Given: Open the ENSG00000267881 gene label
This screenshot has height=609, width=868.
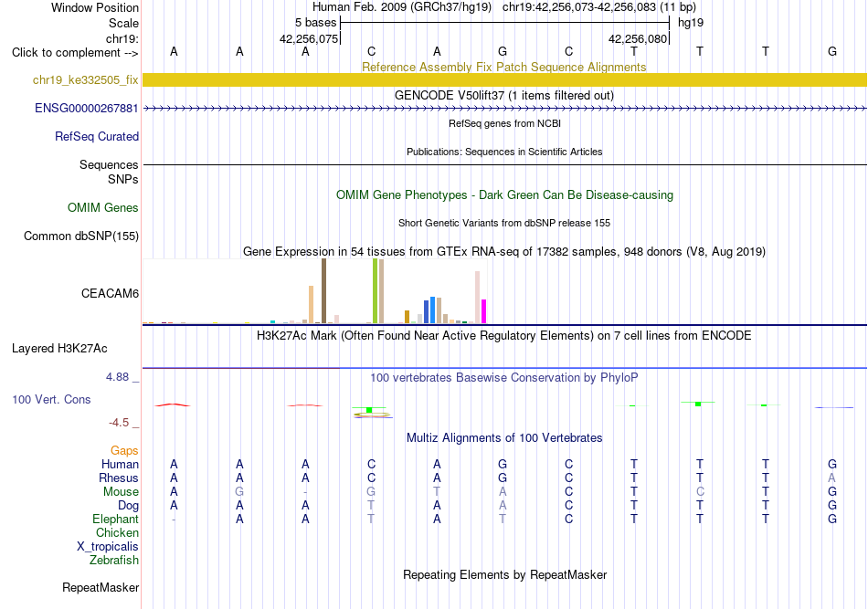Looking at the screenshot, I should [87, 109].
